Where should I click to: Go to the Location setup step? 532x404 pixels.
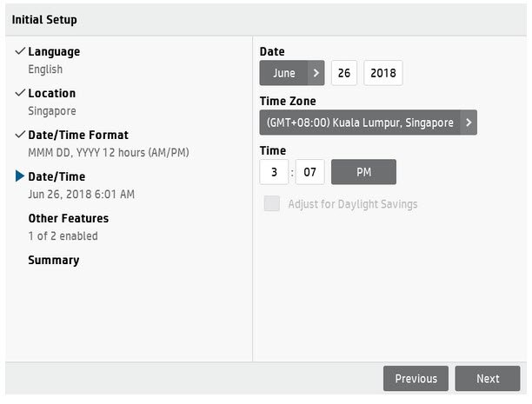pos(52,94)
